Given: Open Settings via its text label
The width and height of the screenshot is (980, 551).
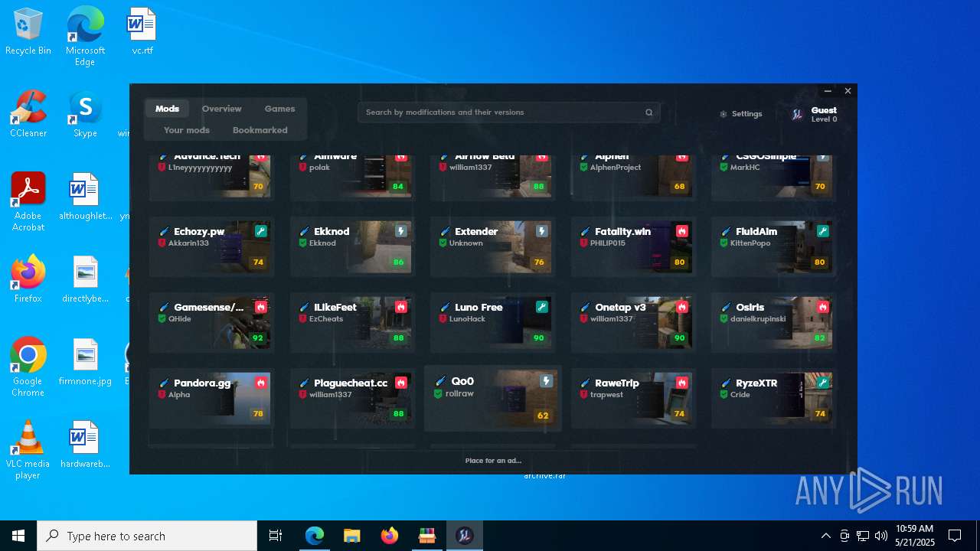Looking at the screenshot, I should 746,114.
